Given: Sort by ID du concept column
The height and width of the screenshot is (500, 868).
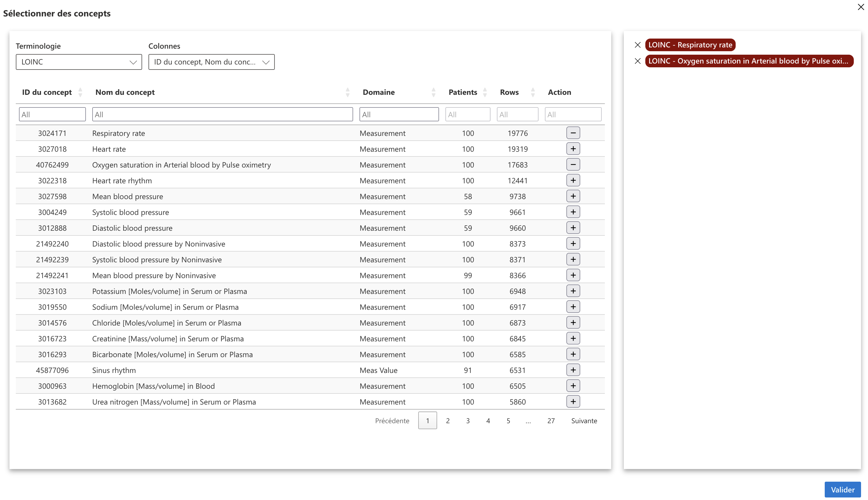Looking at the screenshot, I should [x=80, y=92].
